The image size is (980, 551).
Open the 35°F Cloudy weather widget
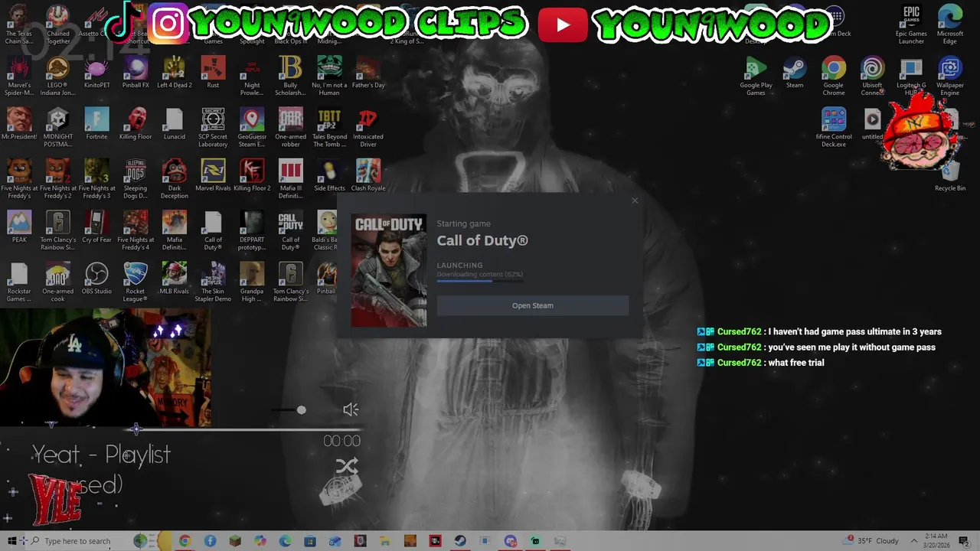pos(872,541)
